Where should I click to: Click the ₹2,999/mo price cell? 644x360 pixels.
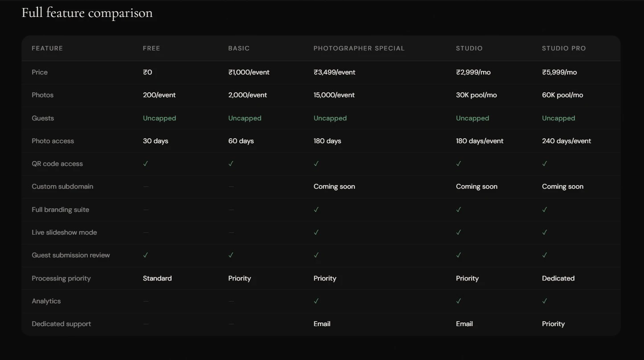click(473, 72)
